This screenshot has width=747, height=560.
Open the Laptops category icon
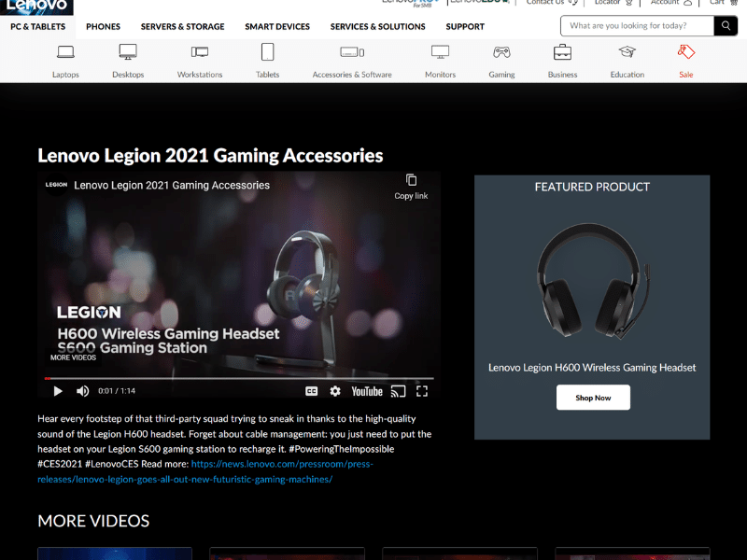[65, 52]
